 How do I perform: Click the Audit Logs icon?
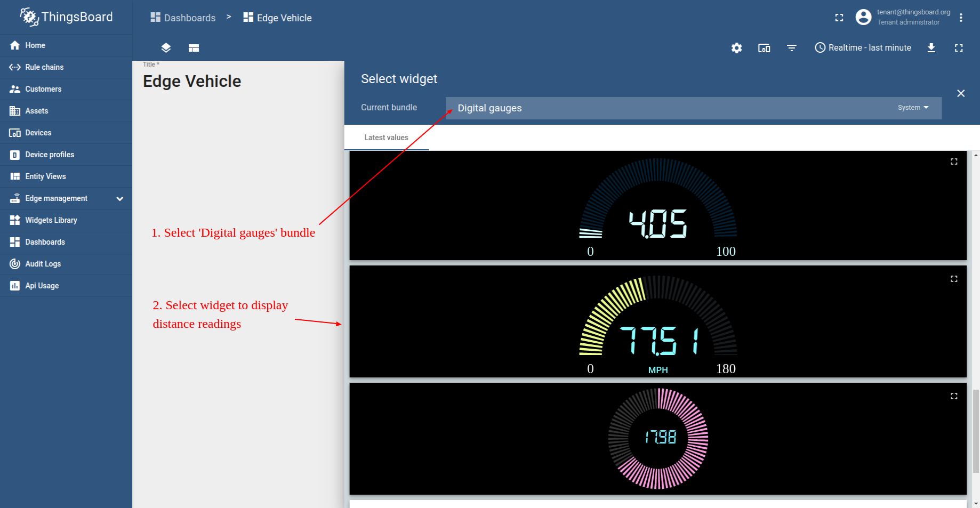click(x=15, y=264)
